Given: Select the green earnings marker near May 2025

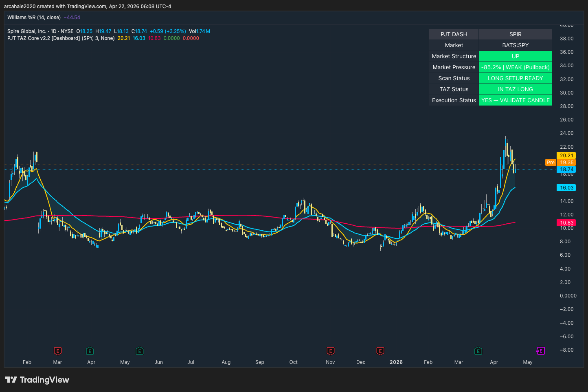Looking at the screenshot, I should tap(140, 351).
